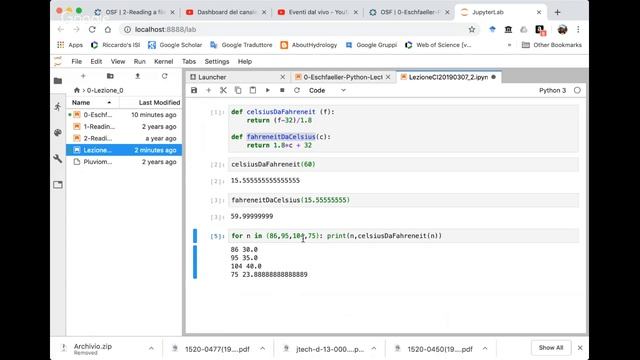Click the Python 3 kernel name
Image resolution: width=640 pixels, height=360 pixels.
click(552, 90)
